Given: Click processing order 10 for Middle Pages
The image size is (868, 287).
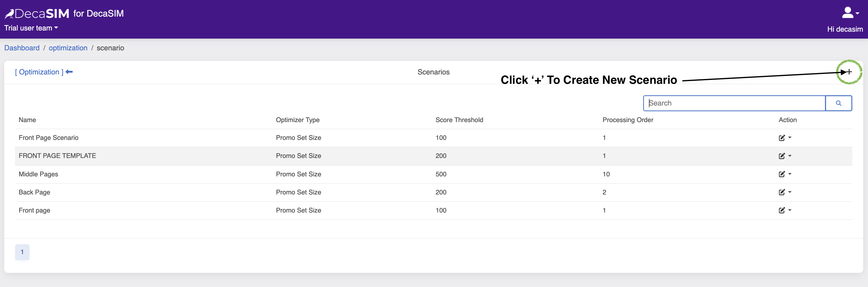Looking at the screenshot, I should coord(606,174).
